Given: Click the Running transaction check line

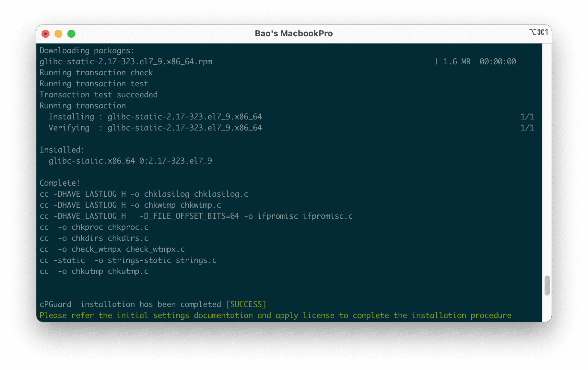Looking at the screenshot, I should click(x=96, y=72).
